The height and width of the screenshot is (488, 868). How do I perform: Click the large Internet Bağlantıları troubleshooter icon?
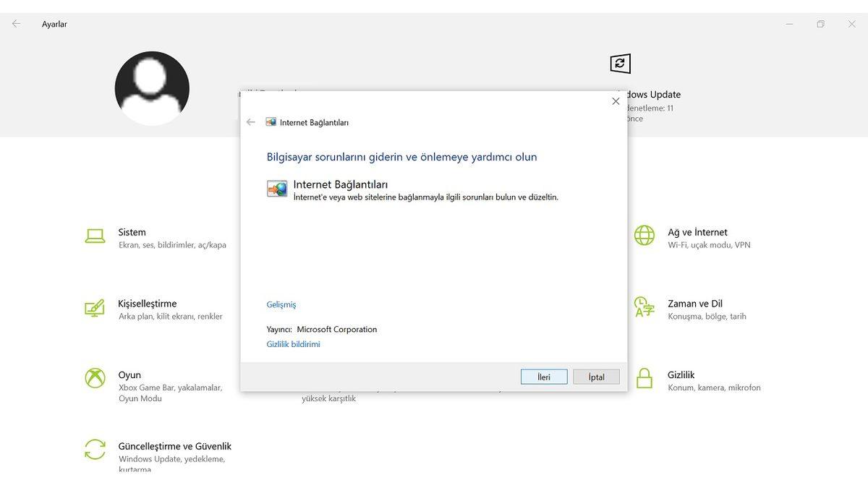pos(277,189)
